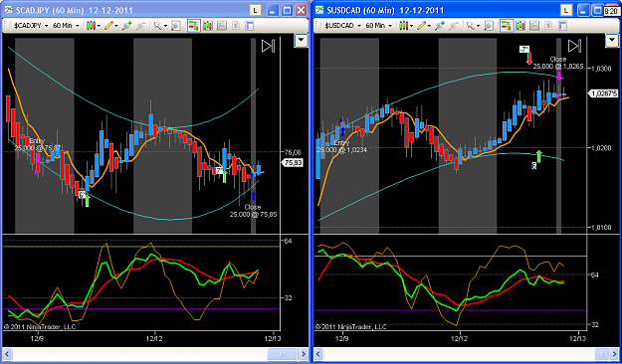Expand the corner dropdown arrow on CADJPY chart
The height and width of the screenshot is (364, 622).
tap(302, 40)
